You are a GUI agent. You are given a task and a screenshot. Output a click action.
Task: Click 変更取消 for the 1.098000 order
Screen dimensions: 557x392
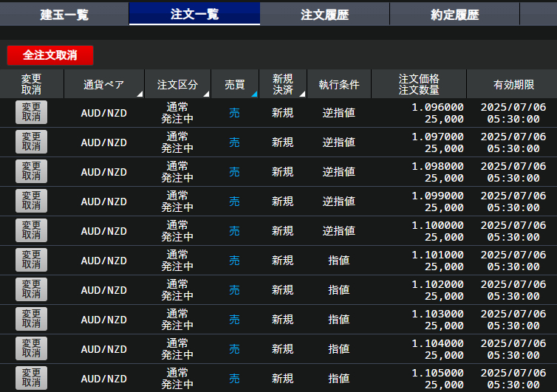click(31, 171)
